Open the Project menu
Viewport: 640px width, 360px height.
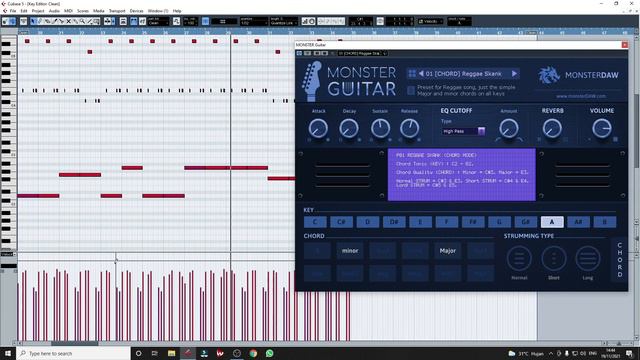[x=38, y=11]
